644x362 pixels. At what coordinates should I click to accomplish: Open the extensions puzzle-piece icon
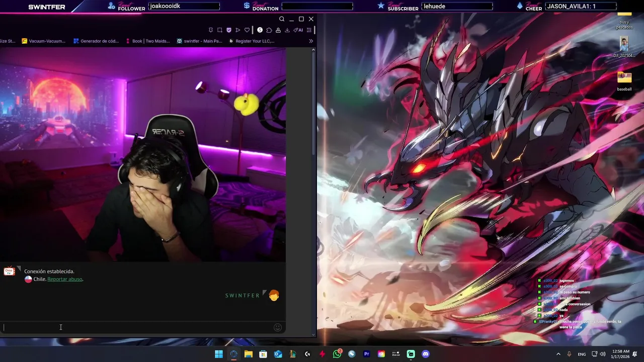269,30
